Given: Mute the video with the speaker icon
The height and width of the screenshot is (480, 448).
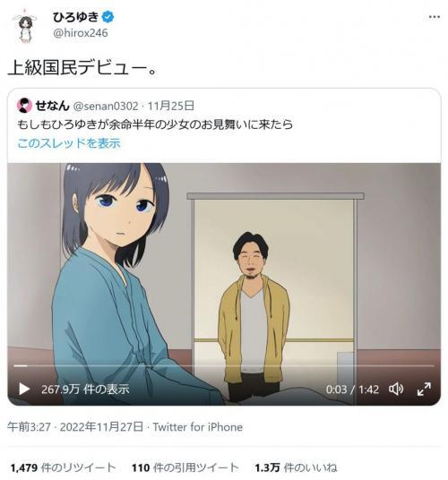Looking at the screenshot, I should click(396, 389).
